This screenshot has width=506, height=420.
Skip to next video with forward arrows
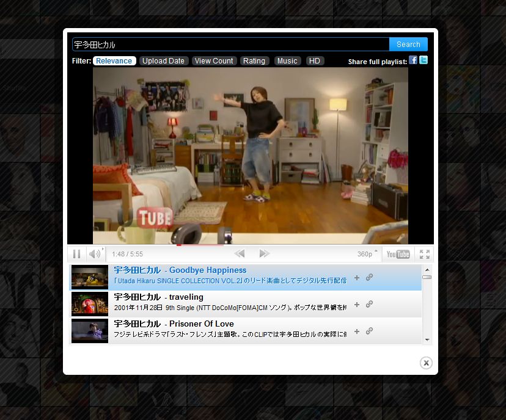coord(264,254)
